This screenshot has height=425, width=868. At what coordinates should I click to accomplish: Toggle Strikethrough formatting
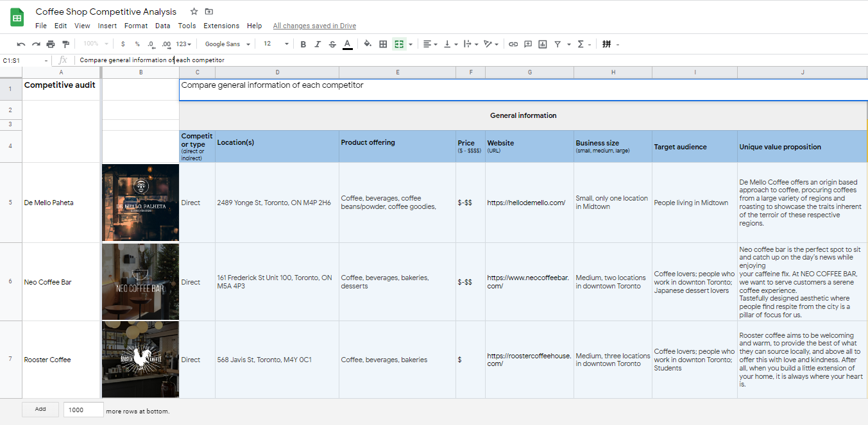coord(332,44)
